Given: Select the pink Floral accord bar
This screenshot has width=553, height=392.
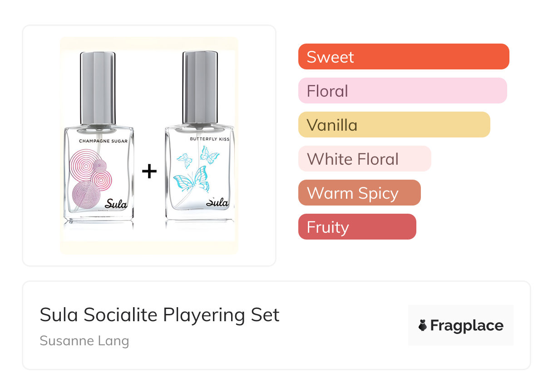Looking at the screenshot, I should pos(402,91).
